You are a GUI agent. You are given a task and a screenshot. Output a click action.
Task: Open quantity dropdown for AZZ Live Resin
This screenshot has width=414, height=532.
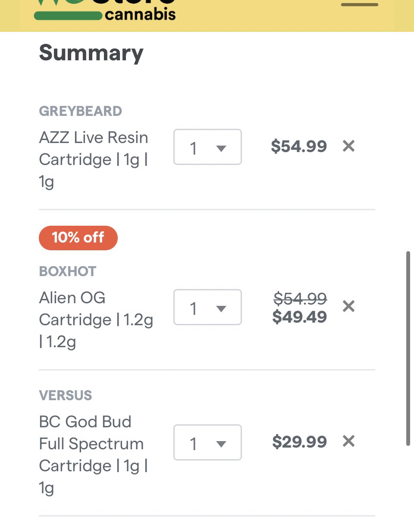(x=207, y=147)
